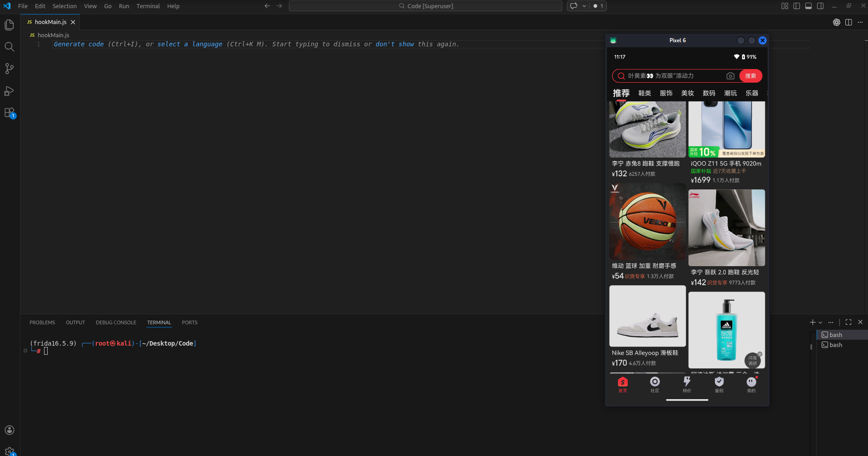Open the 维动 篮球 basketball product image

coord(648,222)
